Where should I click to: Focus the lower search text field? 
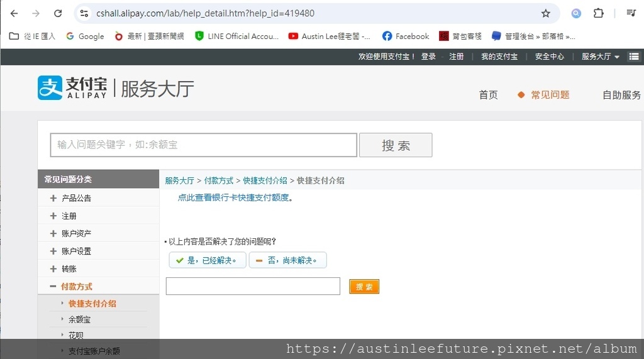253,286
